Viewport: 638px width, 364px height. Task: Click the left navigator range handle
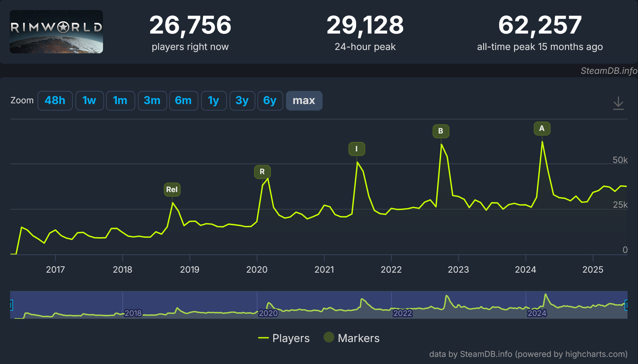click(11, 305)
